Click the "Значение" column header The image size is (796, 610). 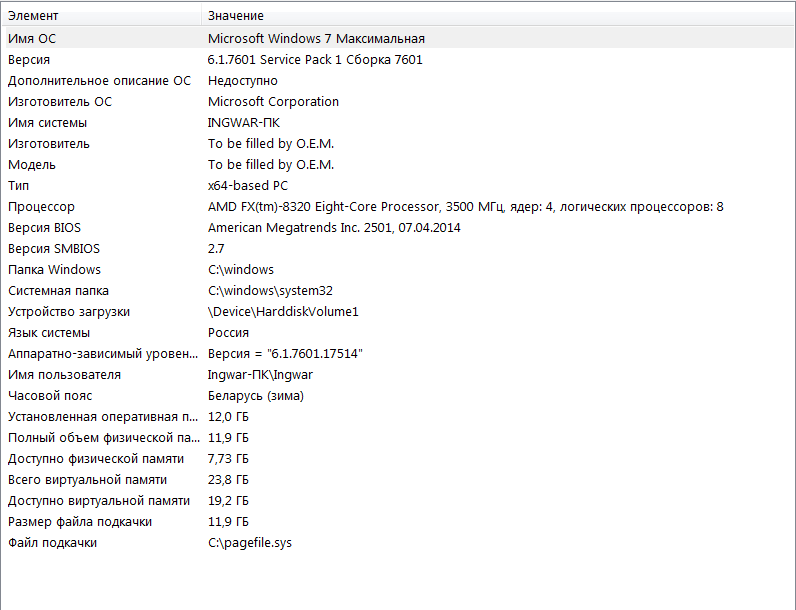click(236, 16)
